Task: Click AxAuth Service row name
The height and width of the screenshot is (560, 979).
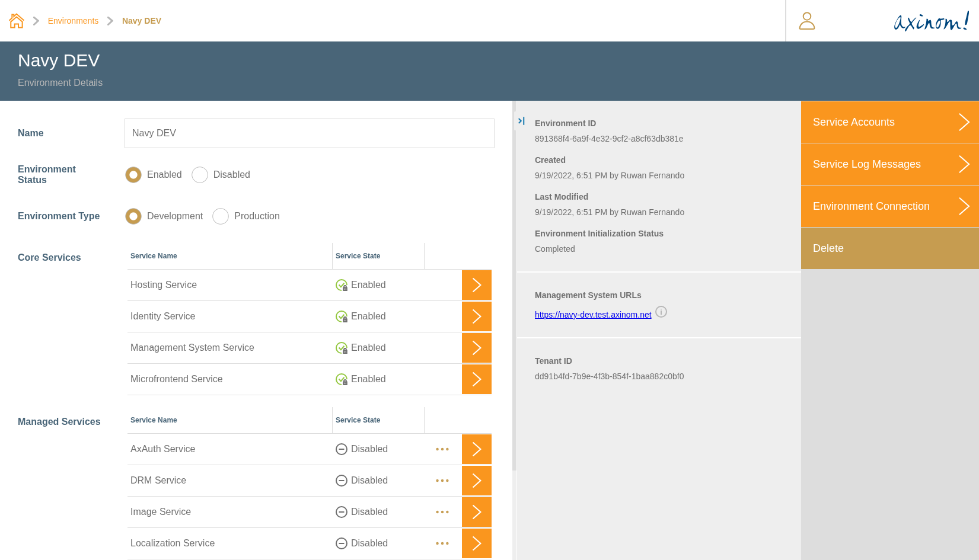Action: (x=162, y=449)
